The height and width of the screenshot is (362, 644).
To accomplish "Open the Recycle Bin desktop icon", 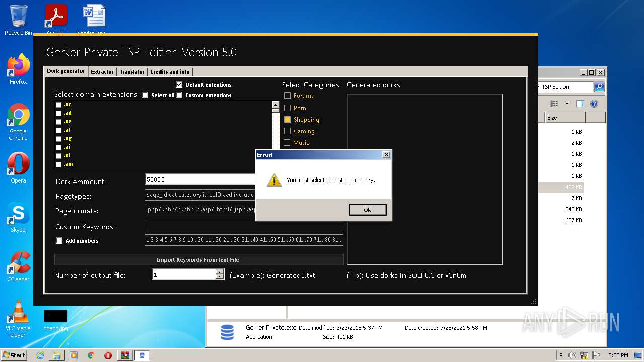I will point(18,20).
